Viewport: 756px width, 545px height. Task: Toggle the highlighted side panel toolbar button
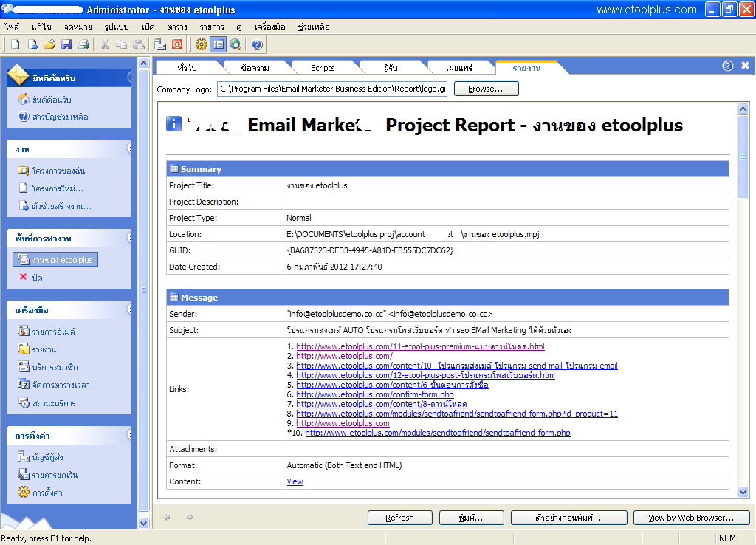pos(218,44)
